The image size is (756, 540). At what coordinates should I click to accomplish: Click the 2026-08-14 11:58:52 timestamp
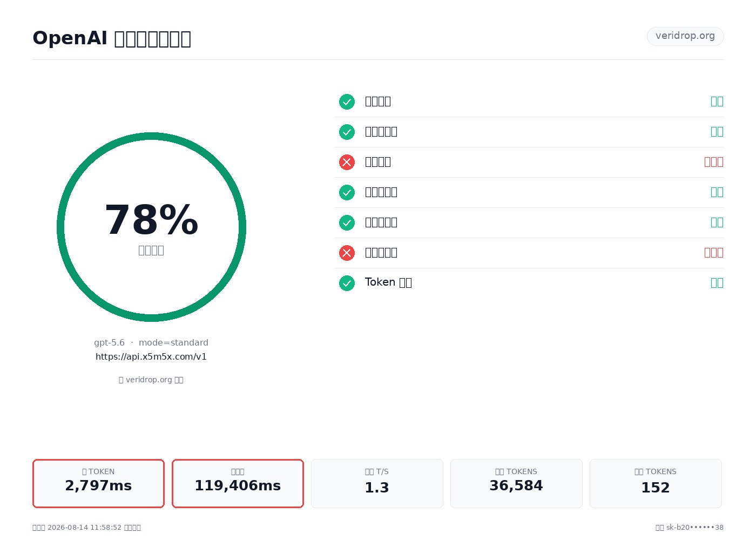(x=84, y=527)
